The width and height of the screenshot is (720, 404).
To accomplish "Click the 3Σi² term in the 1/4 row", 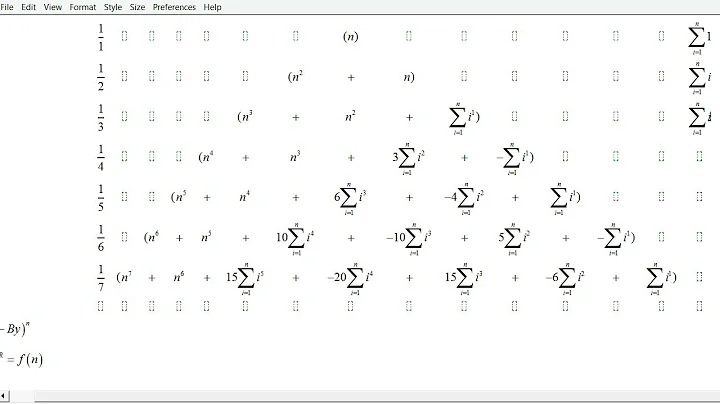I will pos(408,159).
